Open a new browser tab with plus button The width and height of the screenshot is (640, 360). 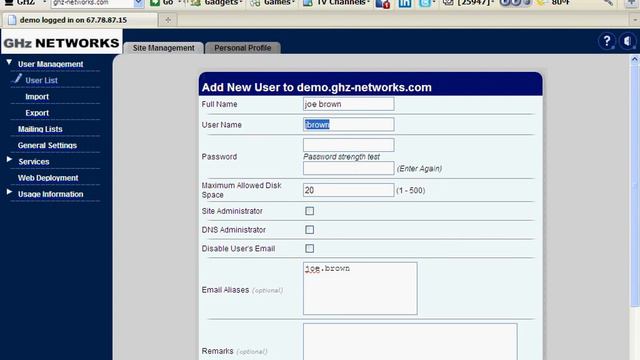click(168, 20)
